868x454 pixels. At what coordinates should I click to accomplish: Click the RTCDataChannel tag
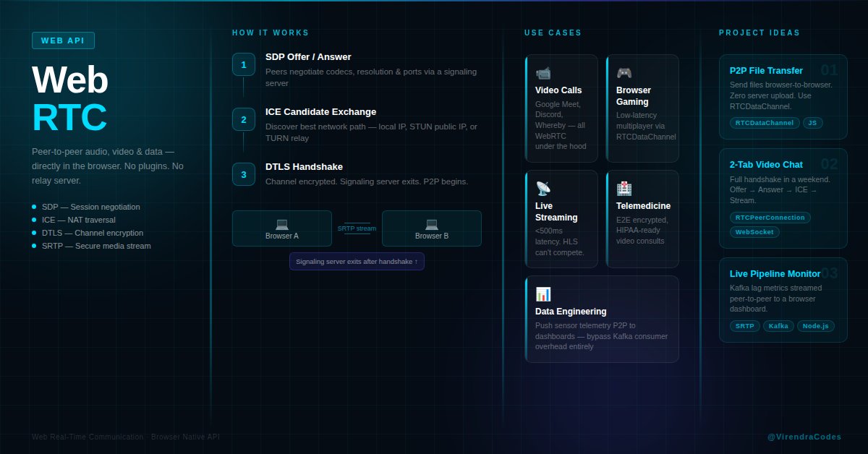pyautogui.click(x=765, y=123)
